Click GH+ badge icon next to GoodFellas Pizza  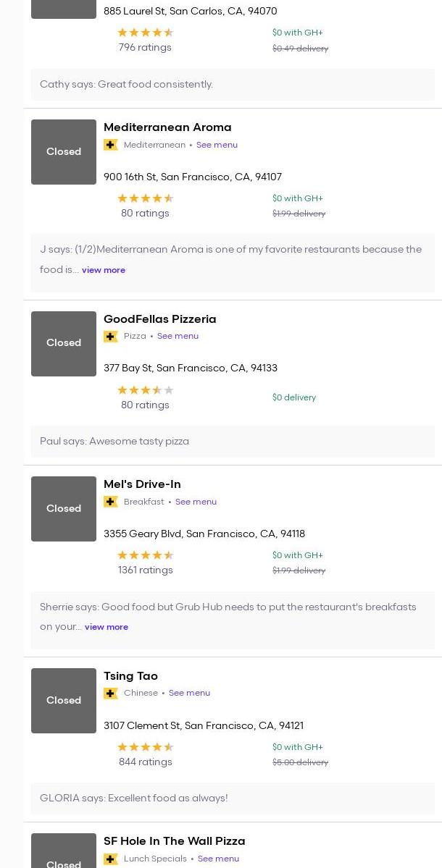pos(111,337)
